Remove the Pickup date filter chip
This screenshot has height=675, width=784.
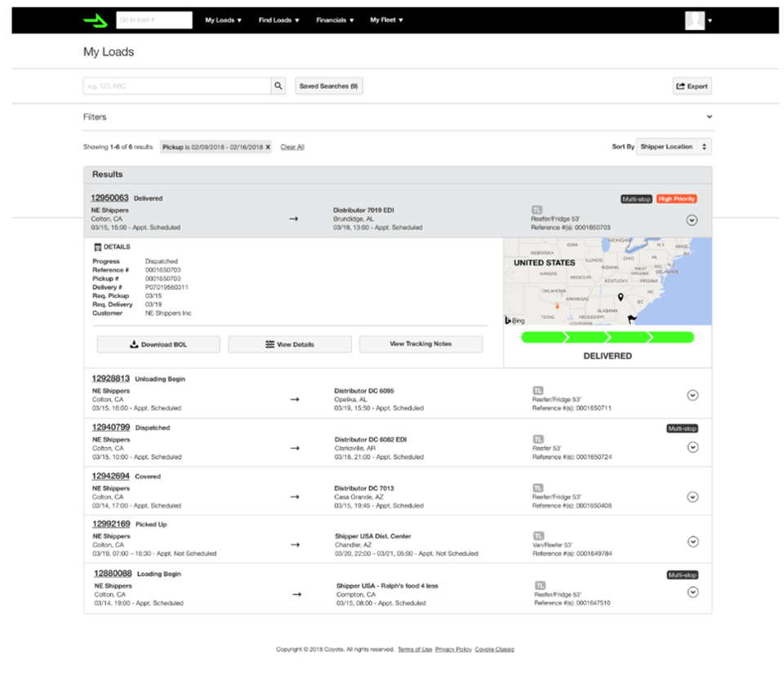[x=267, y=147]
